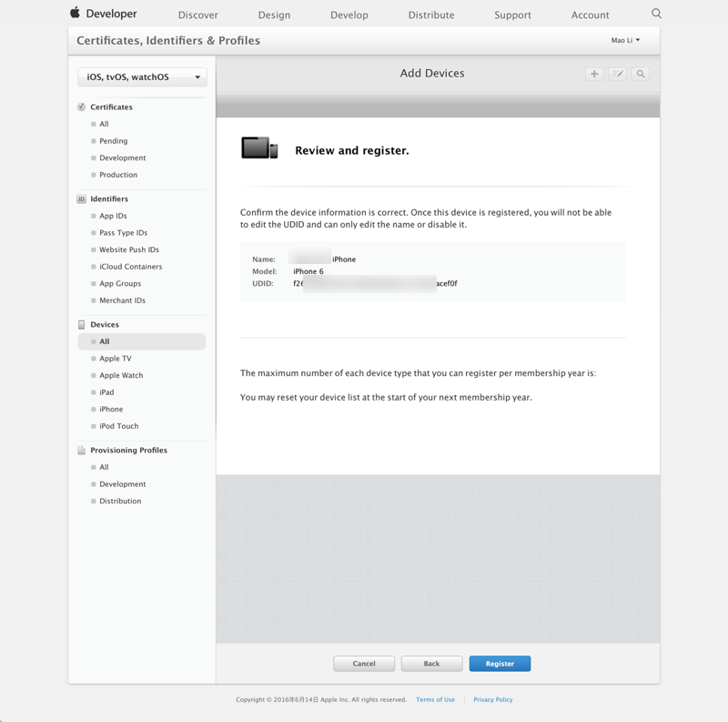The width and height of the screenshot is (728, 722).
Task: Click the Identifiers ID icon
Action: [81, 198]
